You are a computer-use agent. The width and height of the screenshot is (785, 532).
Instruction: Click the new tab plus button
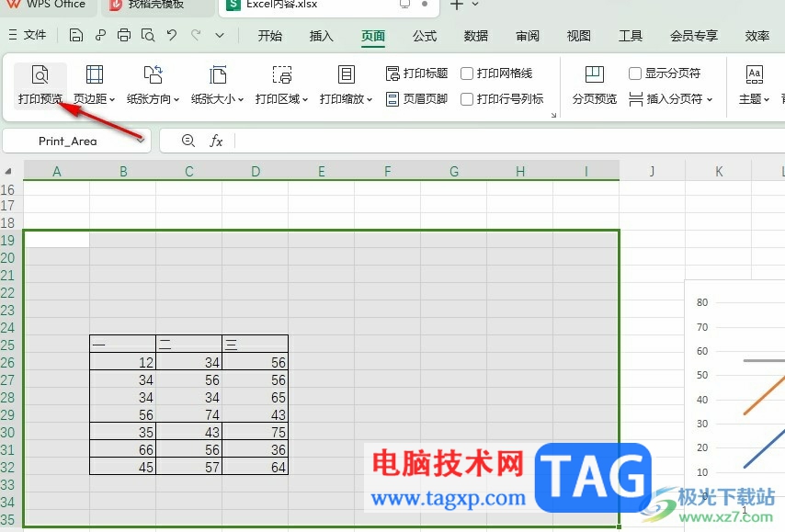click(456, 5)
